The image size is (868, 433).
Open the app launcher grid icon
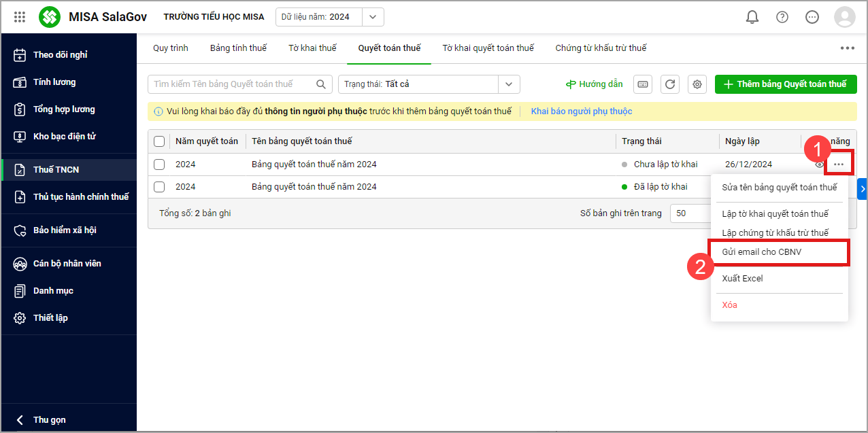click(x=20, y=17)
